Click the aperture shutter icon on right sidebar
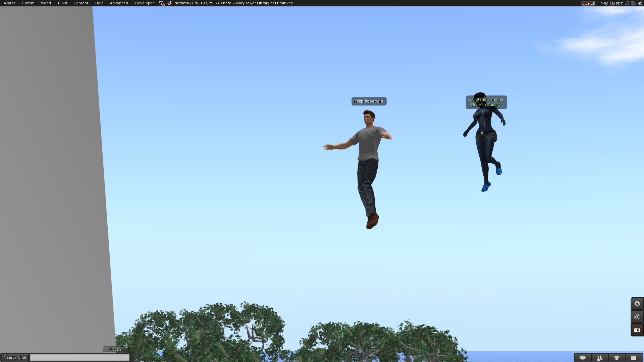 (x=637, y=304)
